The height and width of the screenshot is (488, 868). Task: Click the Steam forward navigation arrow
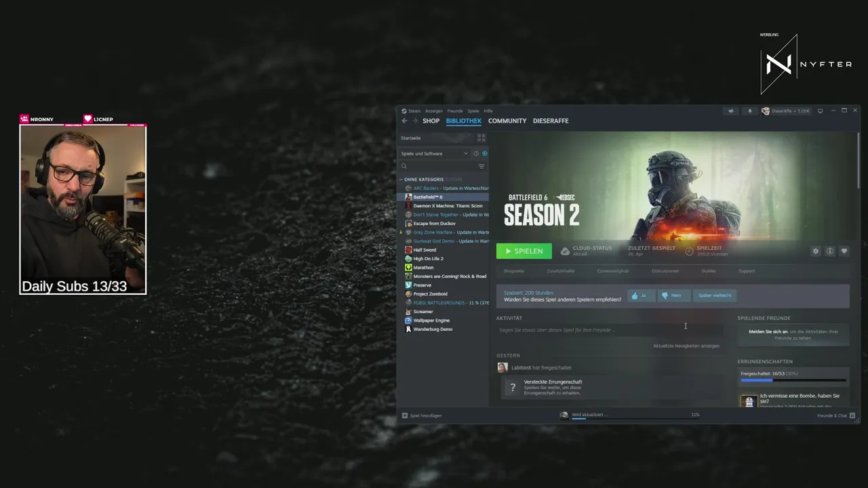415,121
